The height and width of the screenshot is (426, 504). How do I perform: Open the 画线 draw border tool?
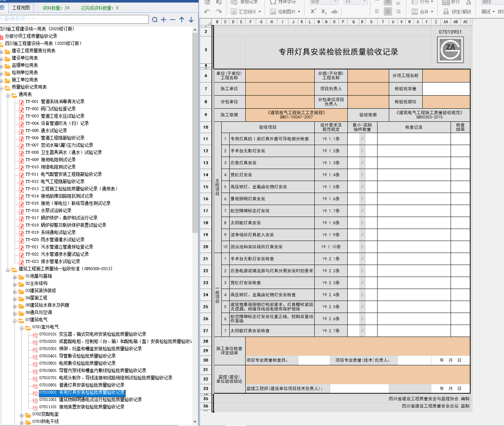[488, 12]
